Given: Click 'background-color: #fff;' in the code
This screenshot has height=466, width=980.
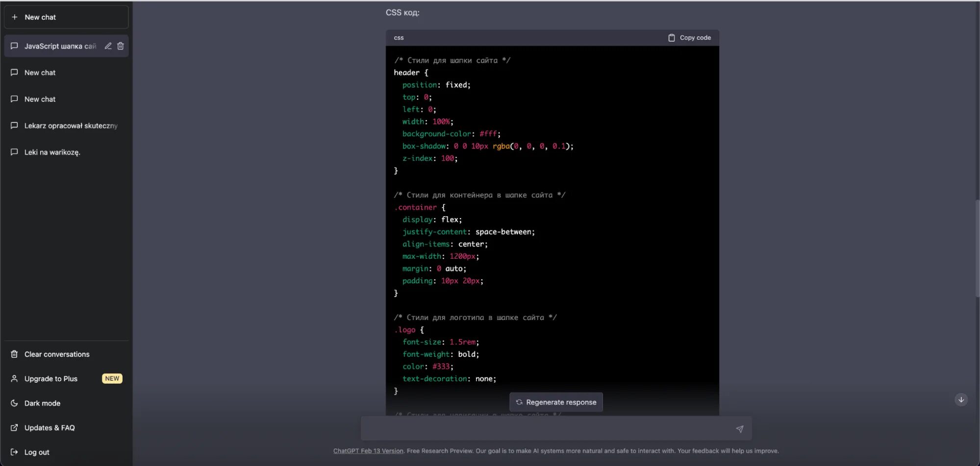Looking at the screenshot, I should pos(452,134).
